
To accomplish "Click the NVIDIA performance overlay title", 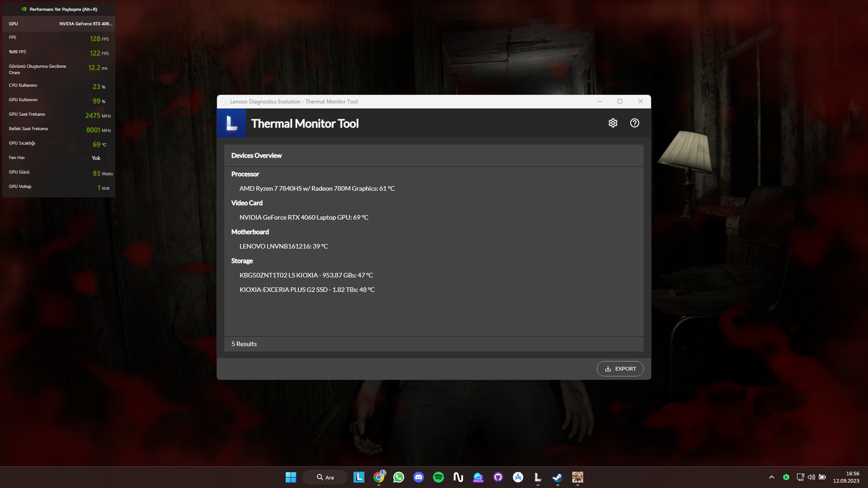I will pyautogui.click(x=63, y=9).
